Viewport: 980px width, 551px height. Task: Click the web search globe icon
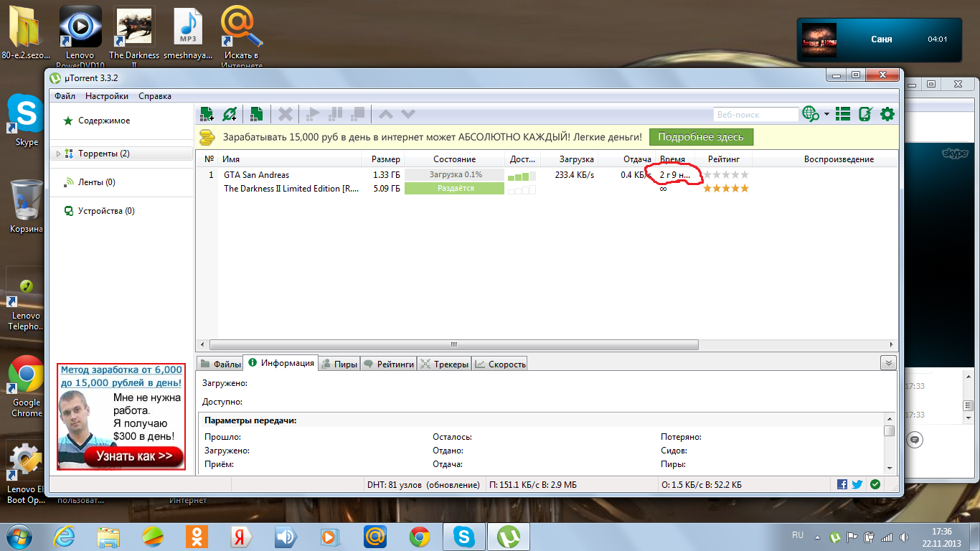[811, 113]
